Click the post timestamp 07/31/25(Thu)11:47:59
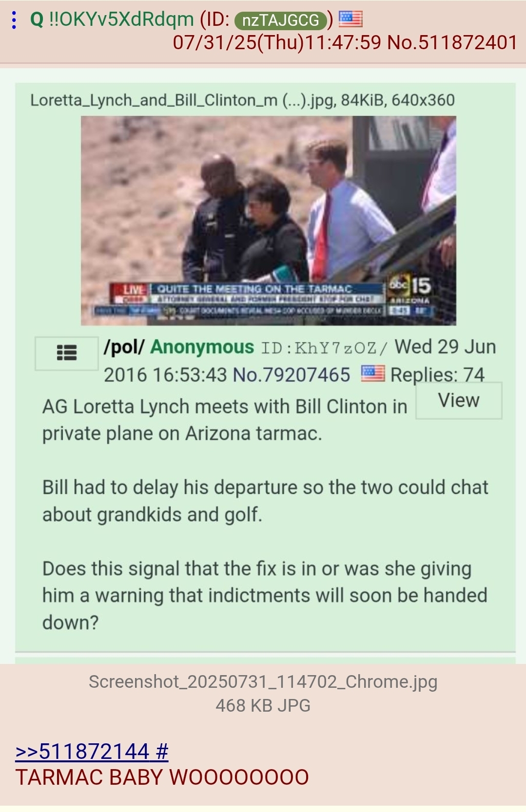This screenshot has width=526, height=812. pyautogui.click(x=277, y=43)
